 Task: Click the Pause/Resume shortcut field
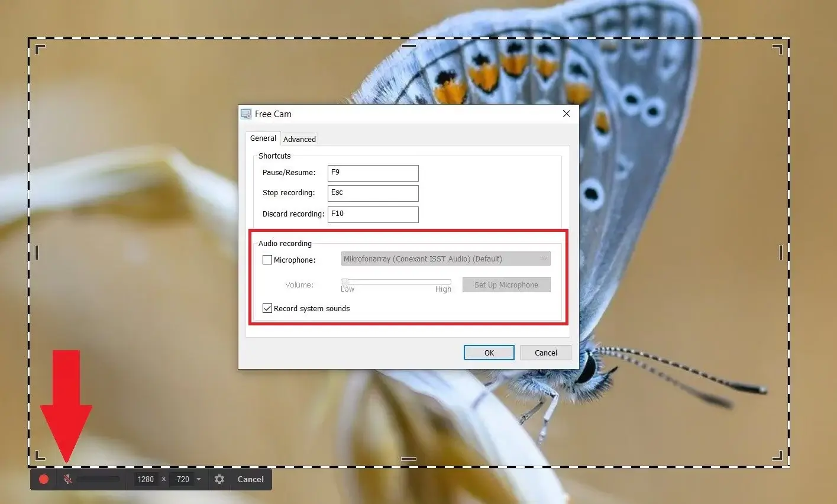click(373, 173)
